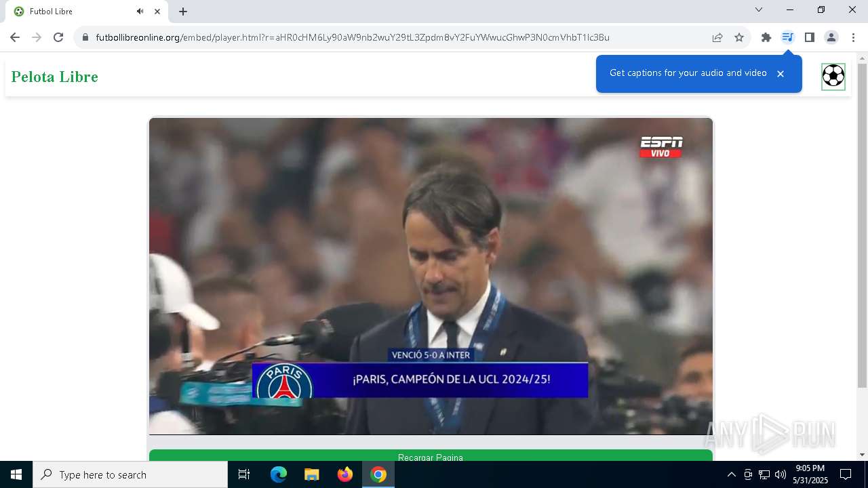The image size is (868, 488).
Task: View site info via lock icon
Action: pos(85,38)
